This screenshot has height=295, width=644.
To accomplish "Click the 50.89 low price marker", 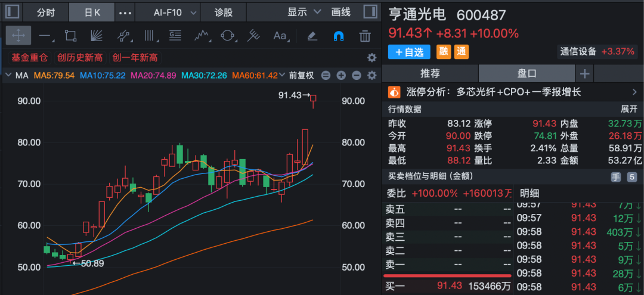I will [88, 263].
